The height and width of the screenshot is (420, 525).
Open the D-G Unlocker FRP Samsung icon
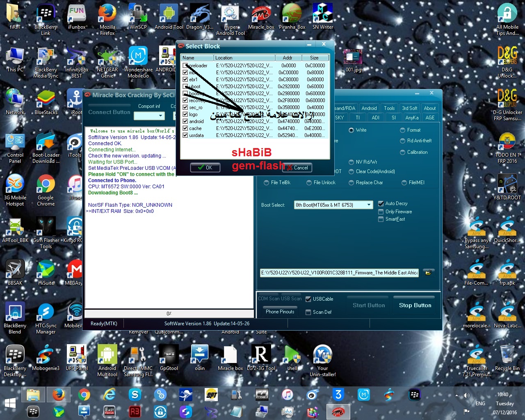pos(507,105)
